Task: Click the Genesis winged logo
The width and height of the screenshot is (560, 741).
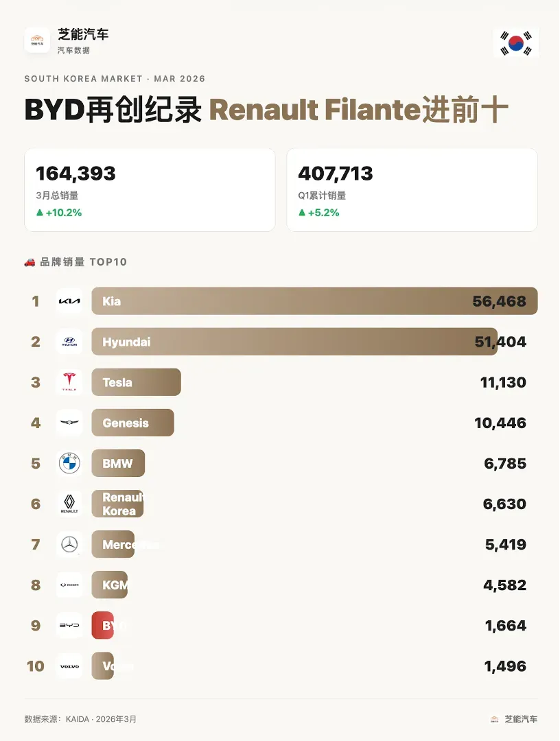Action: 69,423
